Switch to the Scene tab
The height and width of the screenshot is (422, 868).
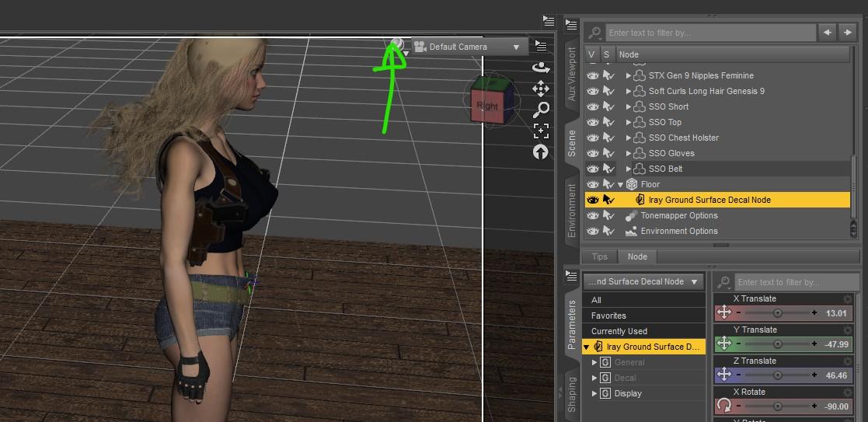[x=572, y=143]
